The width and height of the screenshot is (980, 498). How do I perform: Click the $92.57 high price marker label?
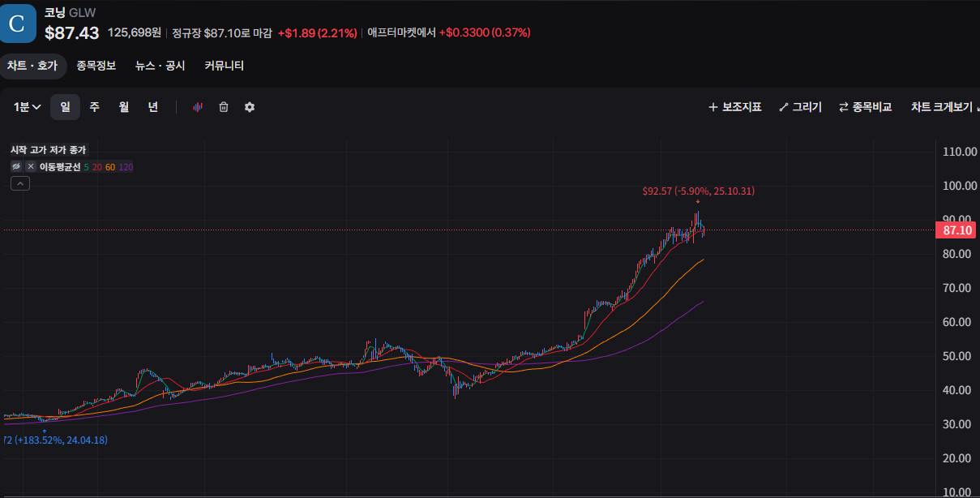point(699,191)
